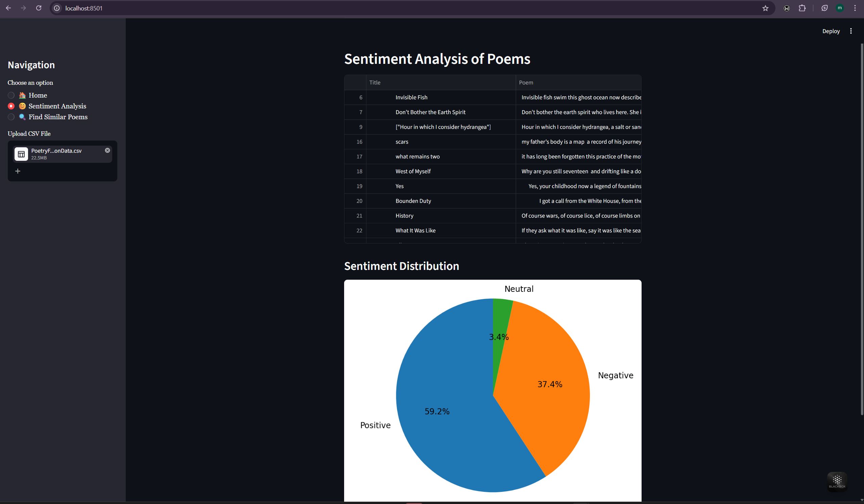Viewport: 864px width, 504px height.
Task: Click the CSV file table icon
Action: (x=21, y=154)
